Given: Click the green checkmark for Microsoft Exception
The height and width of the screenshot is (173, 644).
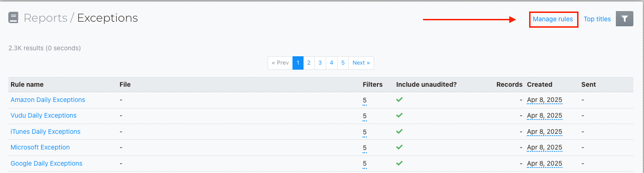Looking at the screenshot, I should pyautogui.click(x=400, y=147).
